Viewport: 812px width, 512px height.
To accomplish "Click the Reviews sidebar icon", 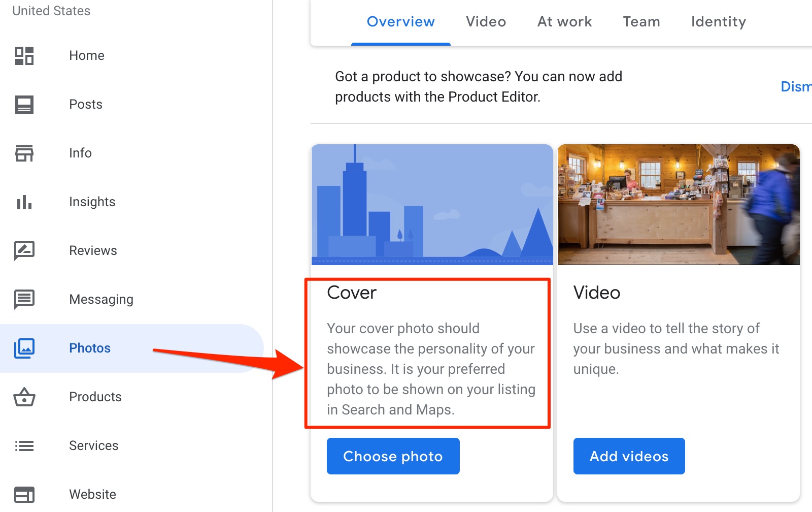I will (24, 250).
